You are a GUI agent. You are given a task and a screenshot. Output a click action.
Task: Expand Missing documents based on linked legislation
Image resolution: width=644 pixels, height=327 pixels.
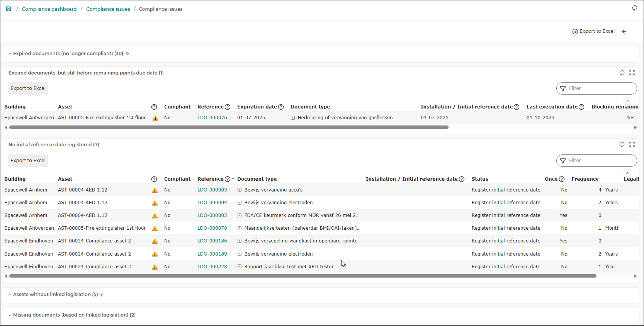click(x=10, y=315)
